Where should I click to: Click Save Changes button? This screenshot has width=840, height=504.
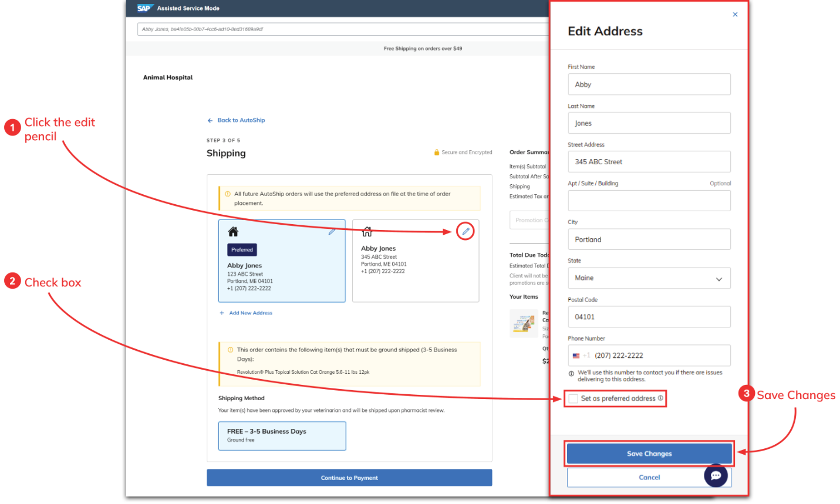[x=649, y=454]
